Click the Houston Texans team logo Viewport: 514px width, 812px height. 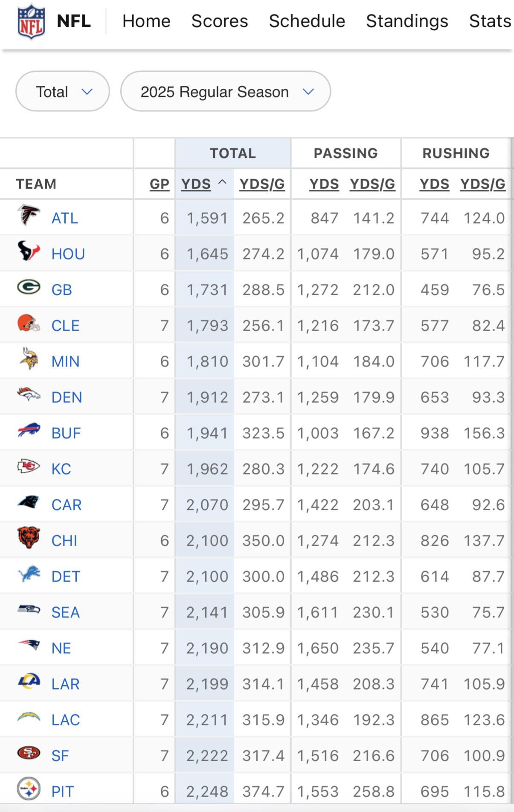[29, 251]
